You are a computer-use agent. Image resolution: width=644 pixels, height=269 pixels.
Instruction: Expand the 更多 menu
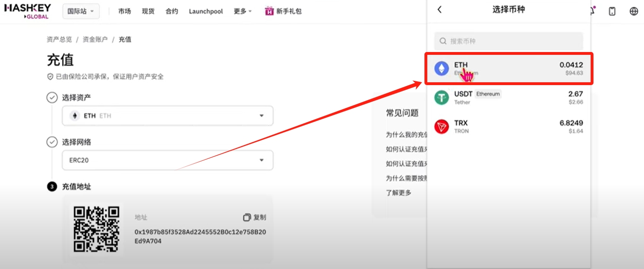tap(243, 11)
